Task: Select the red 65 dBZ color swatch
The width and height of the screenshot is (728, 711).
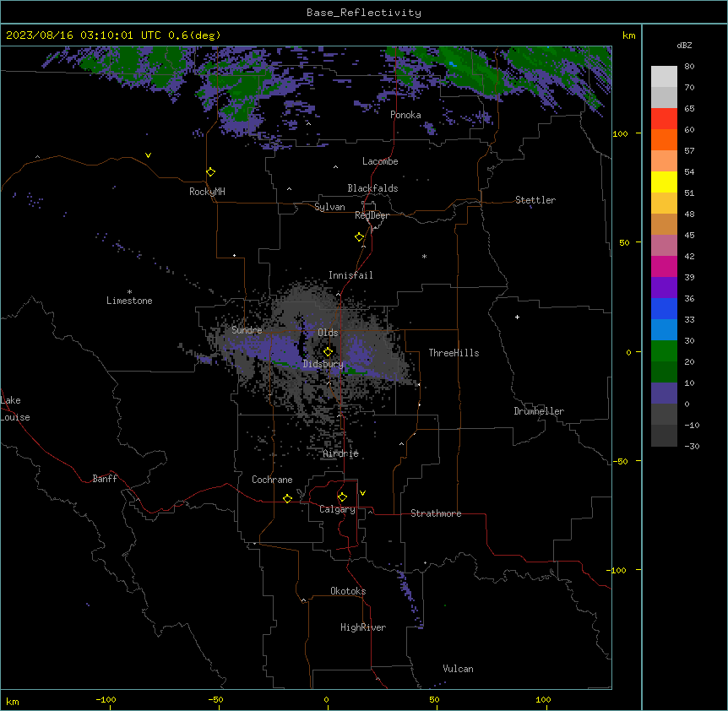Action: click(664, 118)
